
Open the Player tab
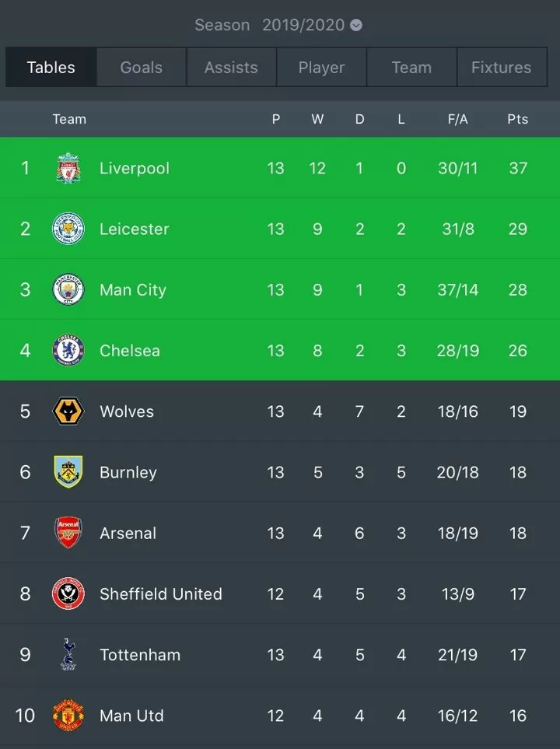[x=321, y=68]
